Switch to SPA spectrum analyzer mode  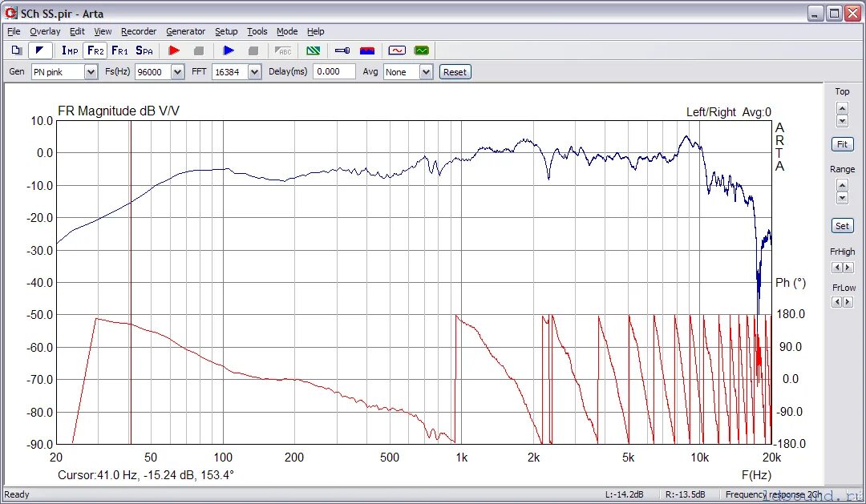click(144, 50)
